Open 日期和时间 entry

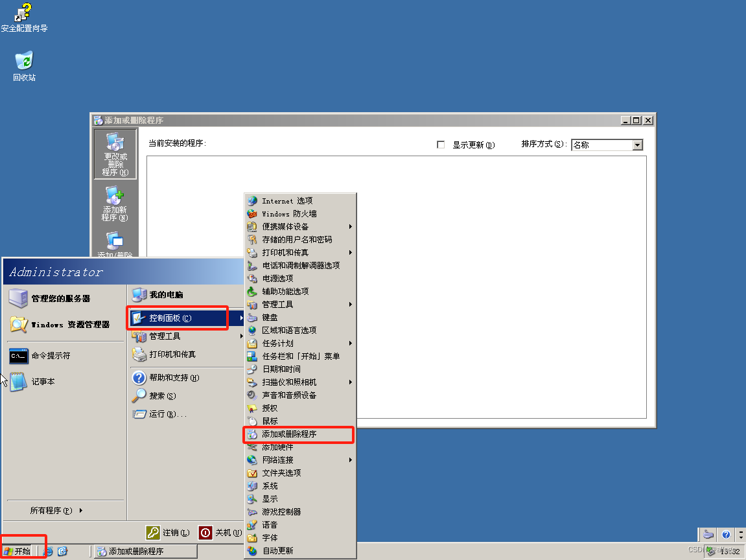click(x=300, y=369)
